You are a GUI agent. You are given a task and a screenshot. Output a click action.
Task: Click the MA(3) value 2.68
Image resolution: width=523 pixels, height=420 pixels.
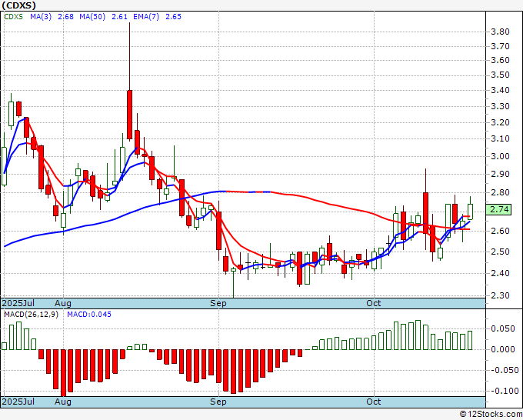pyautogui.click(x=65, y=17)
